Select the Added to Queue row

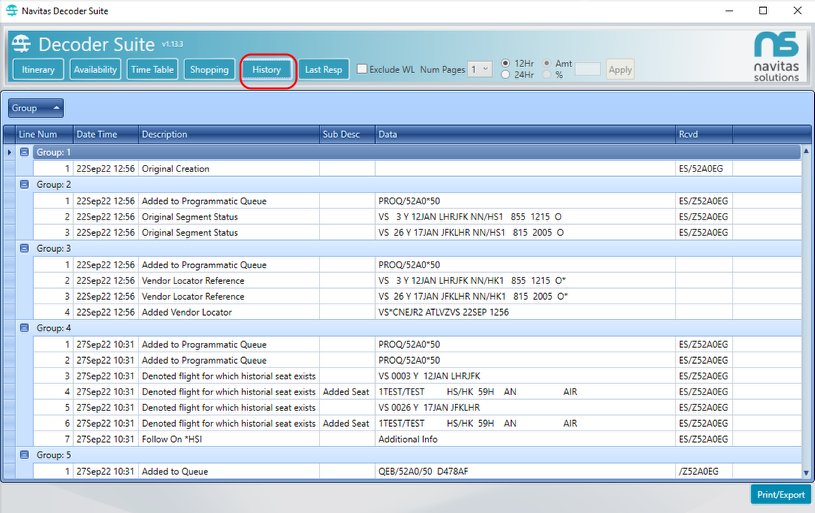click(x=417, y=471)
